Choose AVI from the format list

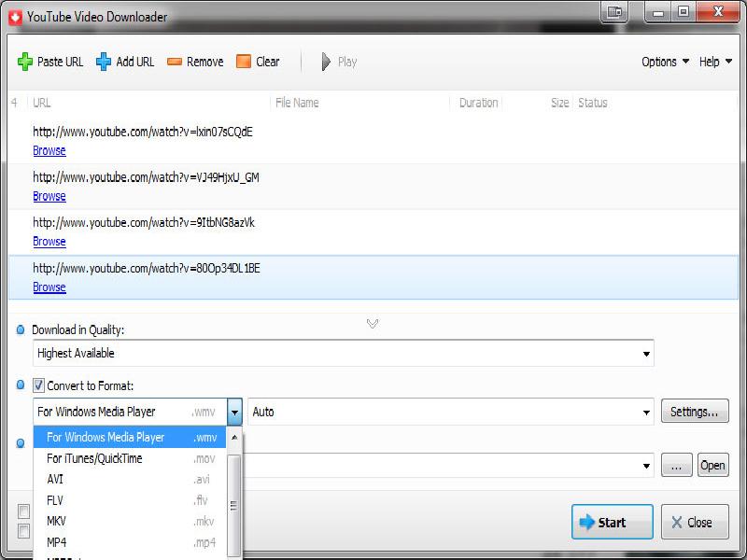(130, 480)
